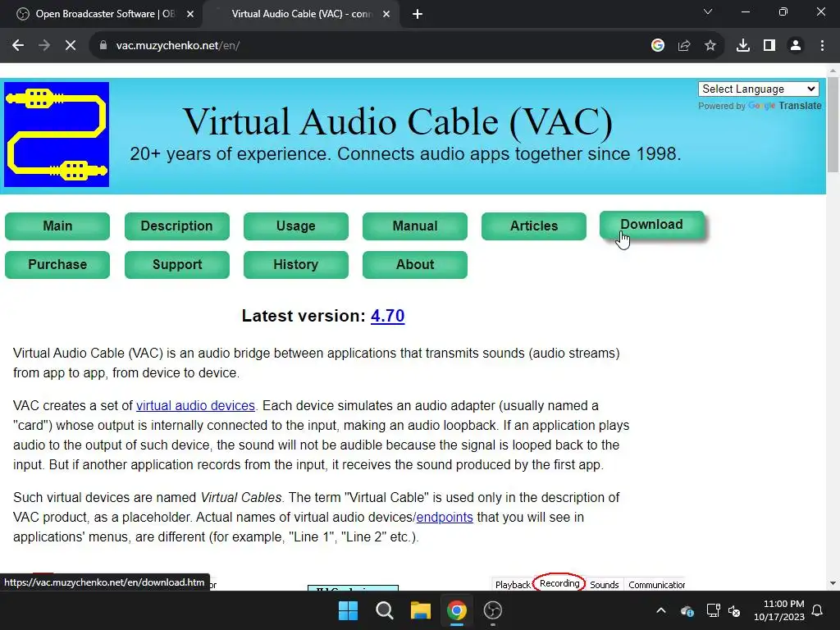The width and height of the screenshot is (840, 630).
Task: Open the Manual page
Action: (414, 226)
